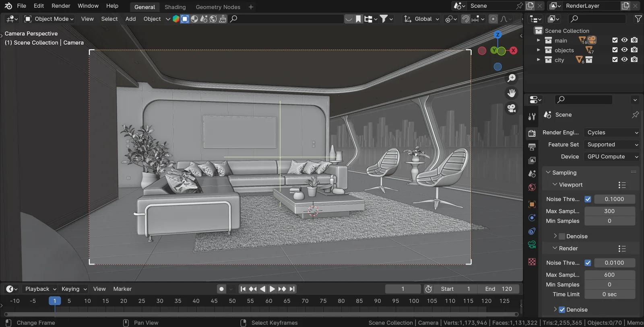
Task: Click the hand pan view gizmo
Action: 512,93
